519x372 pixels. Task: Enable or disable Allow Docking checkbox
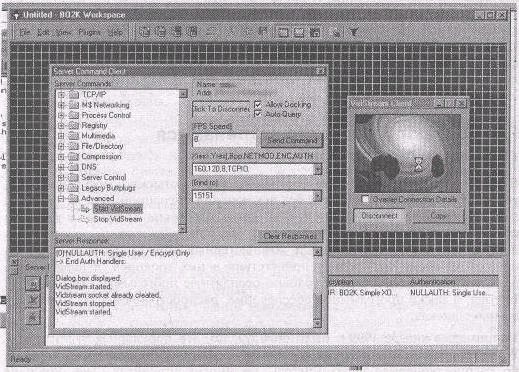pos(258,105)
